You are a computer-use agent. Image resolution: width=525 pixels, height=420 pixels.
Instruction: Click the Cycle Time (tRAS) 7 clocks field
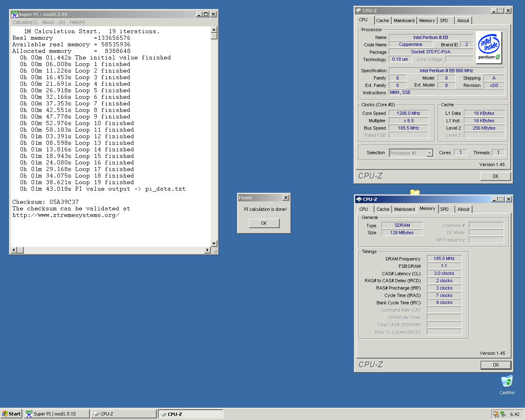coord(444,295)
